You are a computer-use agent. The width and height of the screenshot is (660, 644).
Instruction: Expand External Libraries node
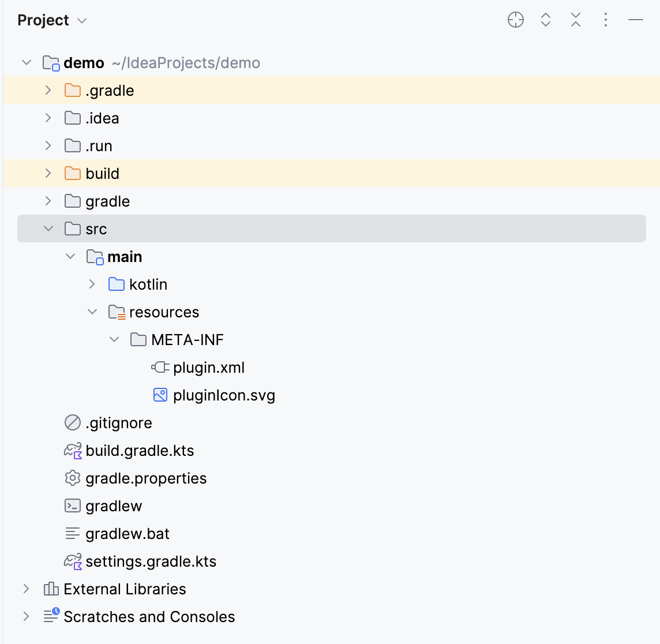[27, 589]
